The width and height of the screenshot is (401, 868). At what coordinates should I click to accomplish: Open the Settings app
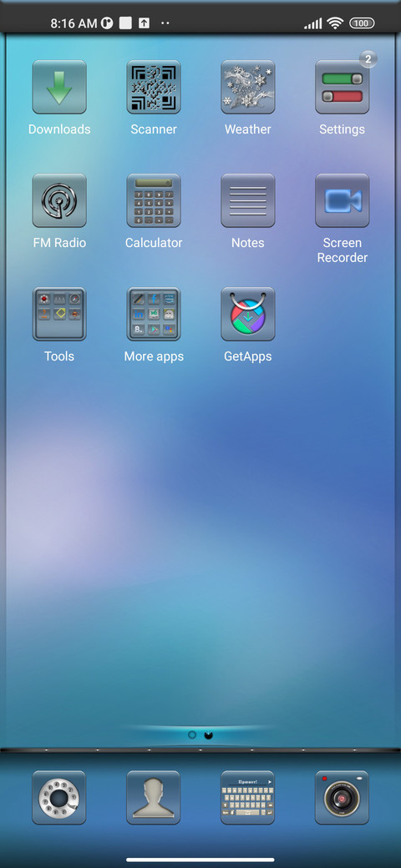click(x=343, y=87)
